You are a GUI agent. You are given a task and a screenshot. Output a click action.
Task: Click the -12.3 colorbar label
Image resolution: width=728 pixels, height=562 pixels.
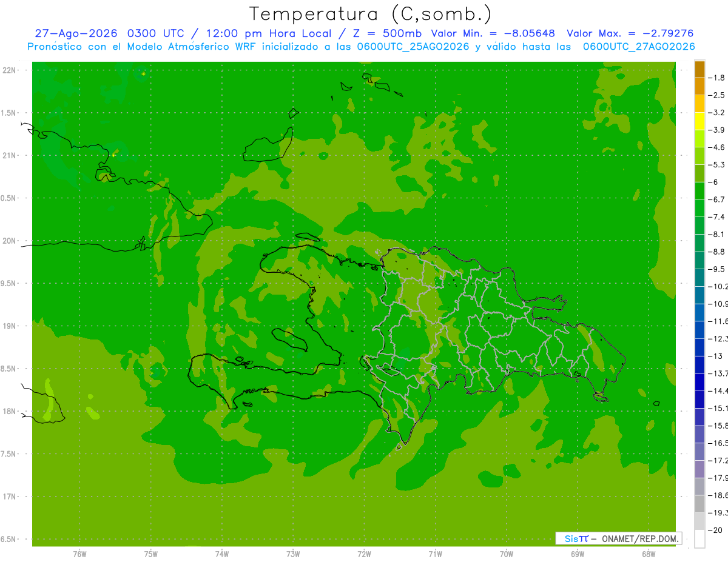point(718,338)
